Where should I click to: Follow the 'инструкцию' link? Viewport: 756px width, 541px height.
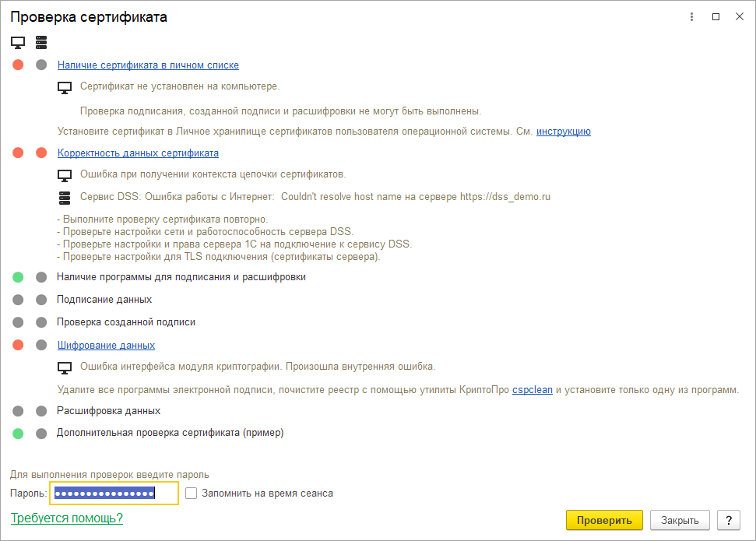coord(563,131)
